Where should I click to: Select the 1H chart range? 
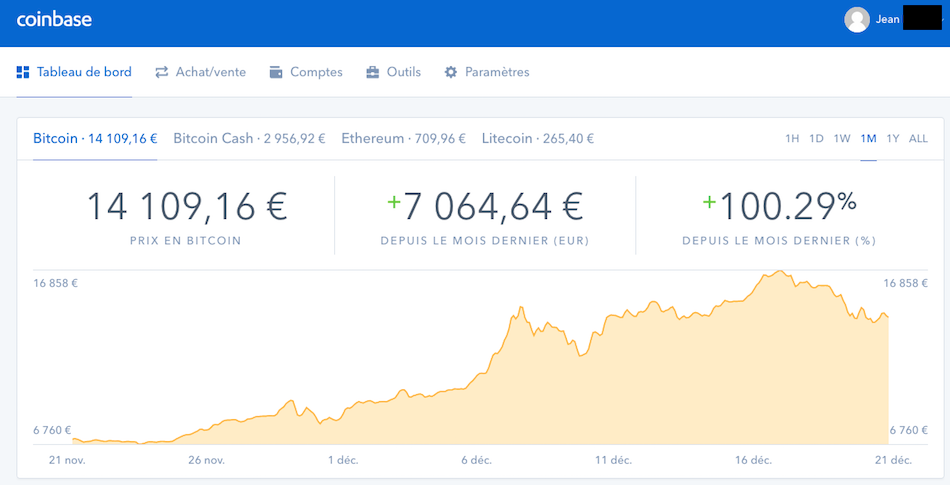[792, 139]
